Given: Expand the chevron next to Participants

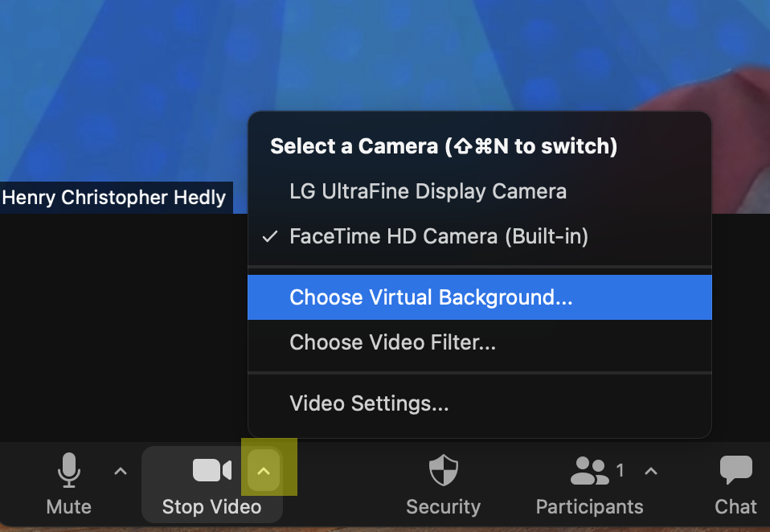Looking at the screenshot, I should tap(651, 471).
